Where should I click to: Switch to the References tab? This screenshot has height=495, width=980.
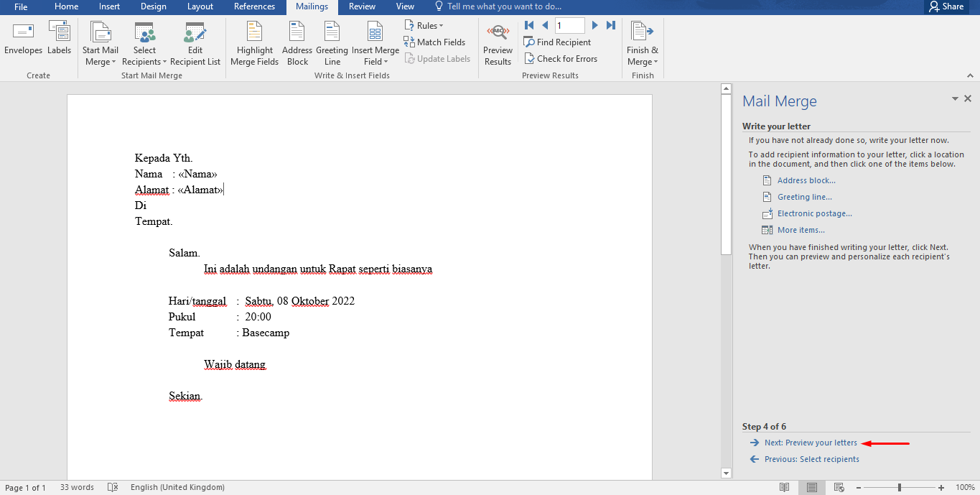point(254,6)
